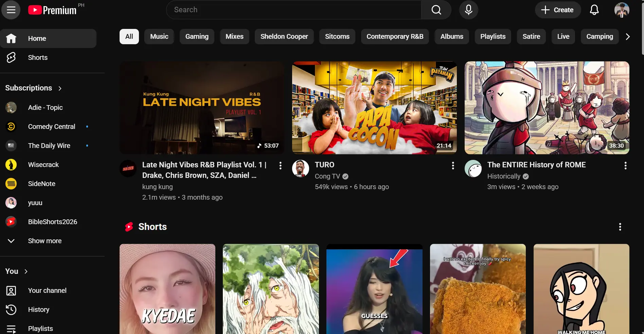644x334 pixels.
Task: Open the KYEDAE short thumbnail
Action: tap(167, 289)
